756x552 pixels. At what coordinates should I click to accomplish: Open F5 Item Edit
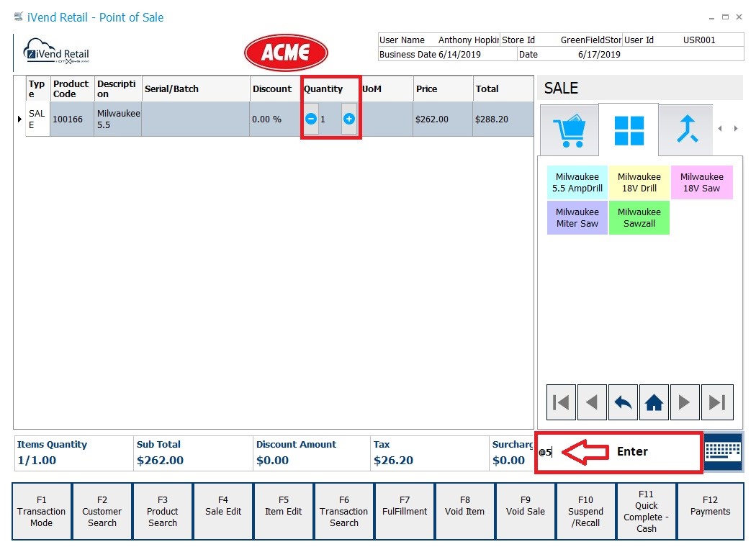click(284, 512)
